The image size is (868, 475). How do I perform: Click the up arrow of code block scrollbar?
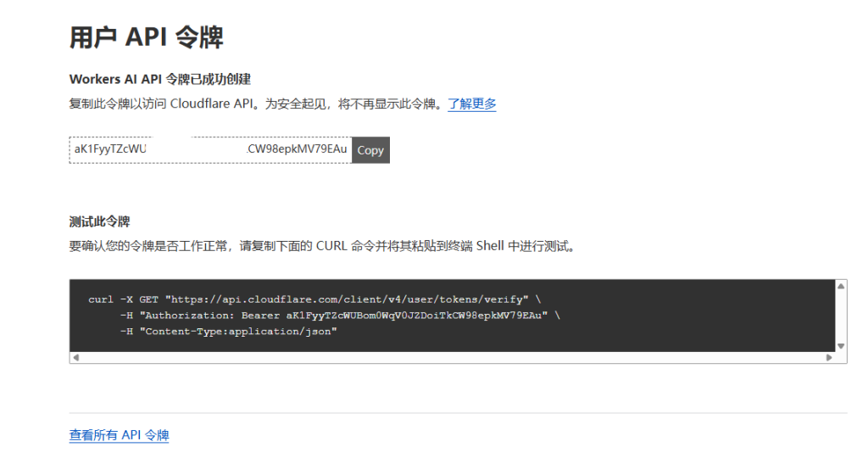pos(841,286)
